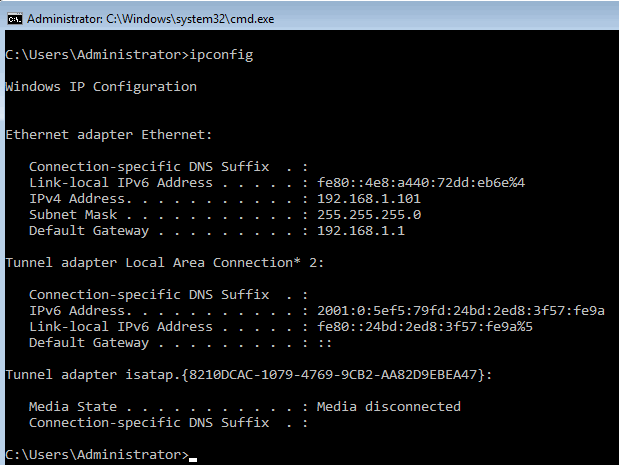This screenshot has width=619, height=465.
Task: Click the cmd.exe icon in title bar
Action: pos(15,19)
